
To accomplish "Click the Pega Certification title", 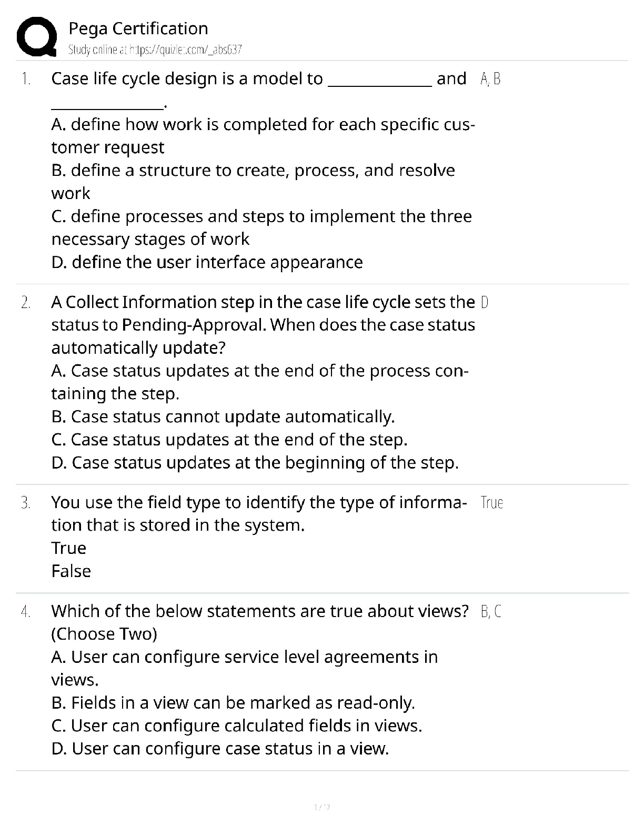I will pos(138,28).
